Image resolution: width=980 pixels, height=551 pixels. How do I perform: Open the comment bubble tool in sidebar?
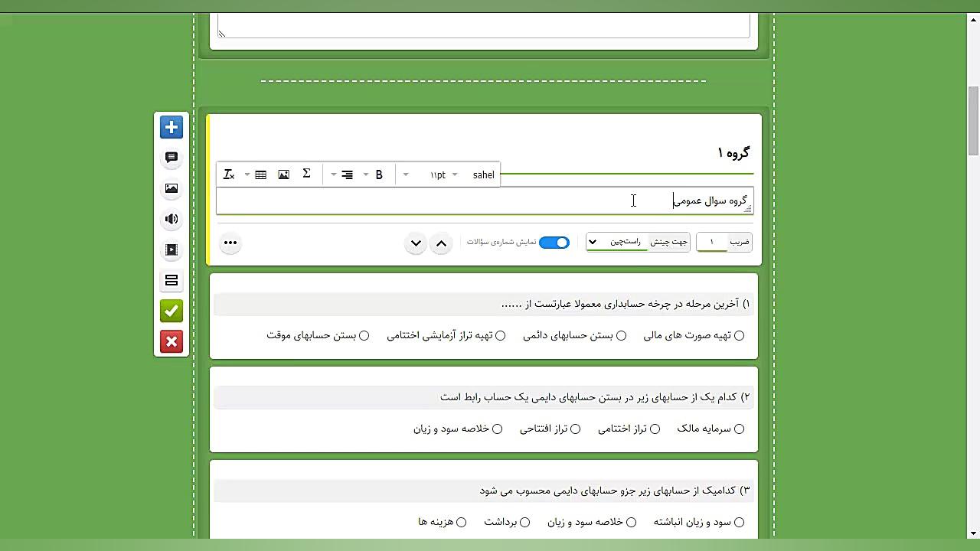(x=171, y=158)
